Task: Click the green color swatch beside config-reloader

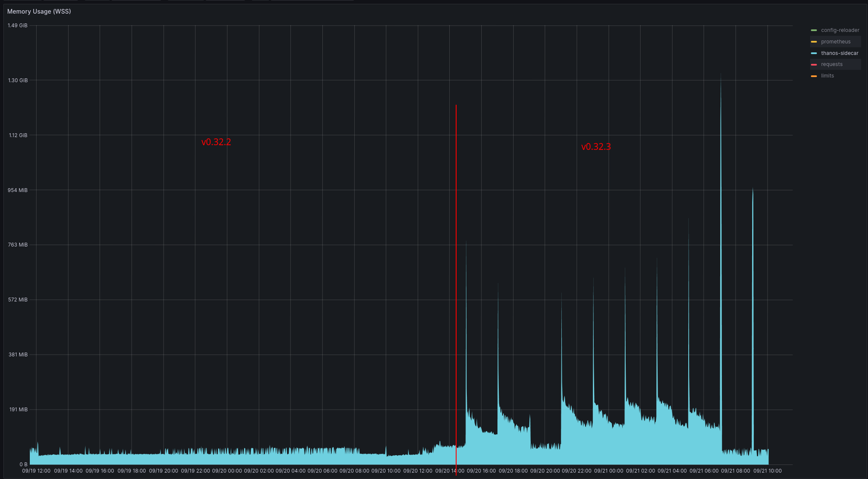Action: click(814, 30)
